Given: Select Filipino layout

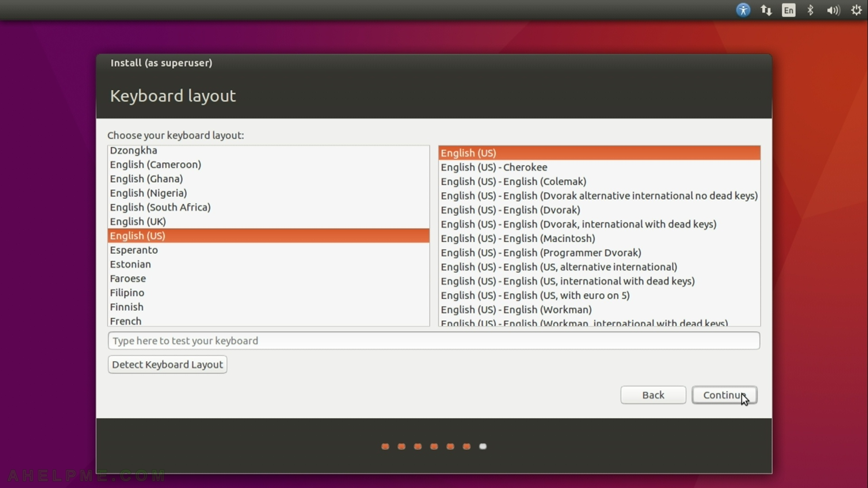Looking at the screenshot, I should pyautogui.click(x=269, y=293).
